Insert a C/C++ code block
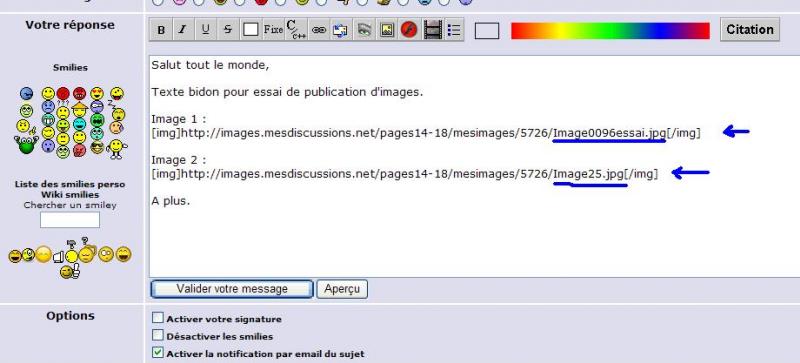Image resolution: width=800 pixels, height=363 pixels. [x=295, y=30]
